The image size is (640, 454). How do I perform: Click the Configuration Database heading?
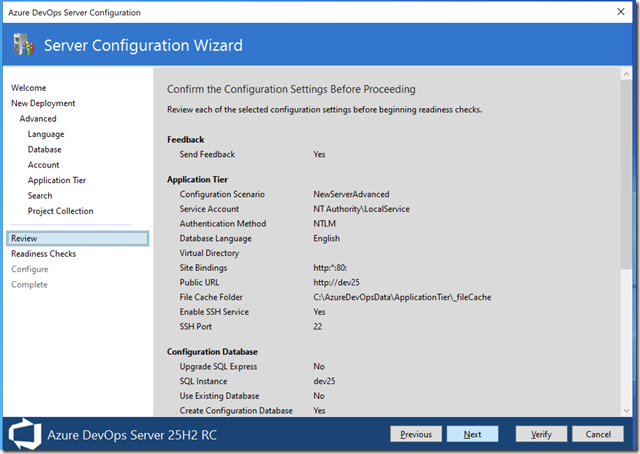point(212,352)
